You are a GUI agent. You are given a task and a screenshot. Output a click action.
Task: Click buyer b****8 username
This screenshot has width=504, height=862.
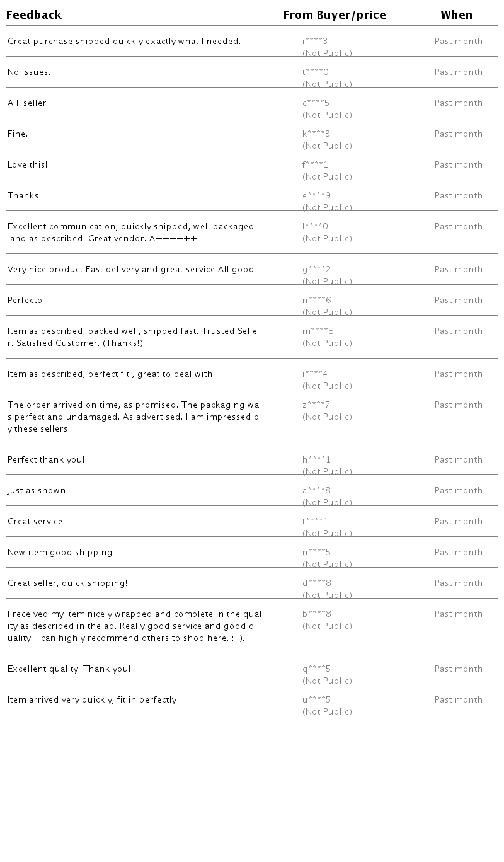coord(317,614)
